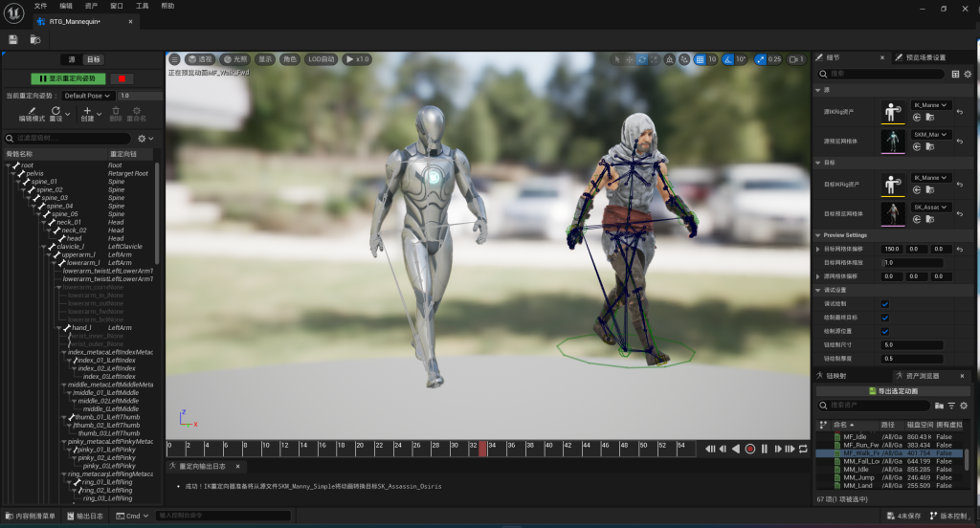Select the MF_Walk_Fw animation row
The image size is (980, 528).
point(889,453)
